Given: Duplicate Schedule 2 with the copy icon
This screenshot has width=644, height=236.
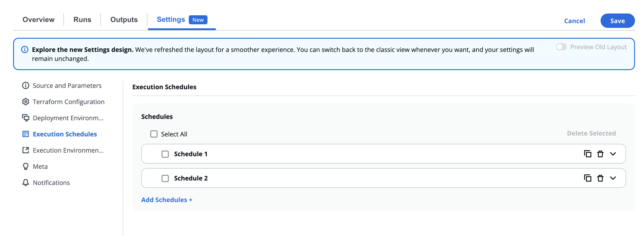Looking at the screenshot, I should coord(588,178).
